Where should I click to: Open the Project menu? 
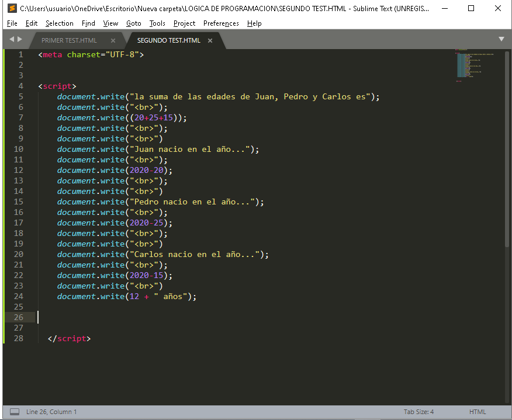pyautogui.click(x=185, y=23)
